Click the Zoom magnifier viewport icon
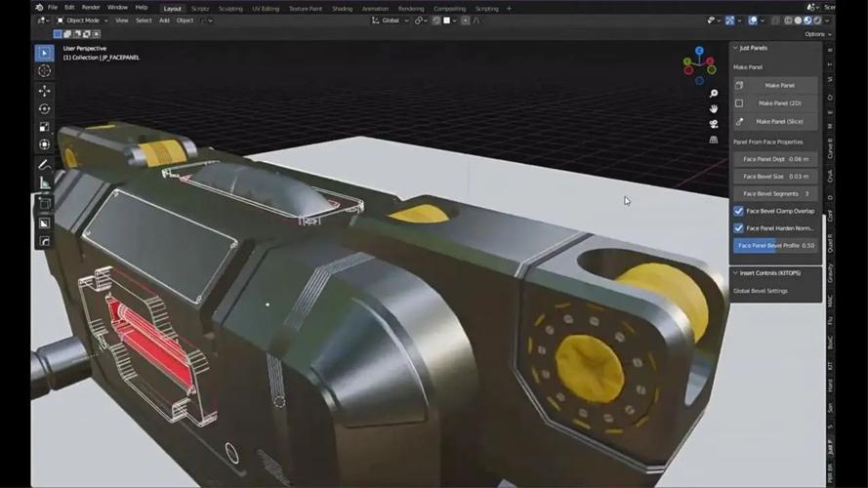Viewport: 868px width, 488px height. click(x=714, y=94)
